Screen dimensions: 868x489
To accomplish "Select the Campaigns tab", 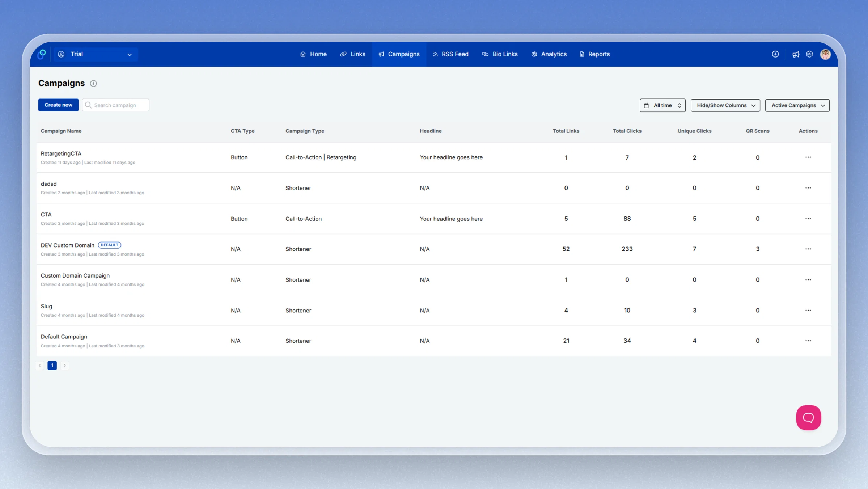I will coord(399,54).
